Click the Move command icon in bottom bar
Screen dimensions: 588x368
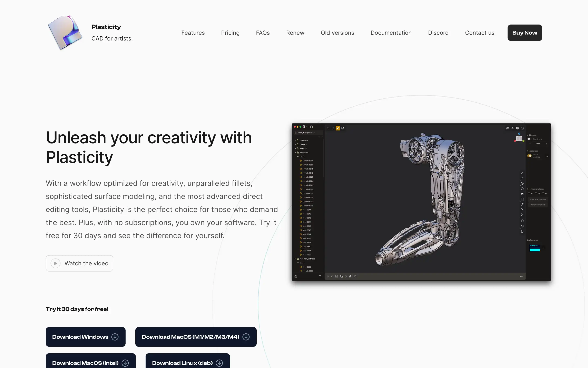tap(328, 276)
